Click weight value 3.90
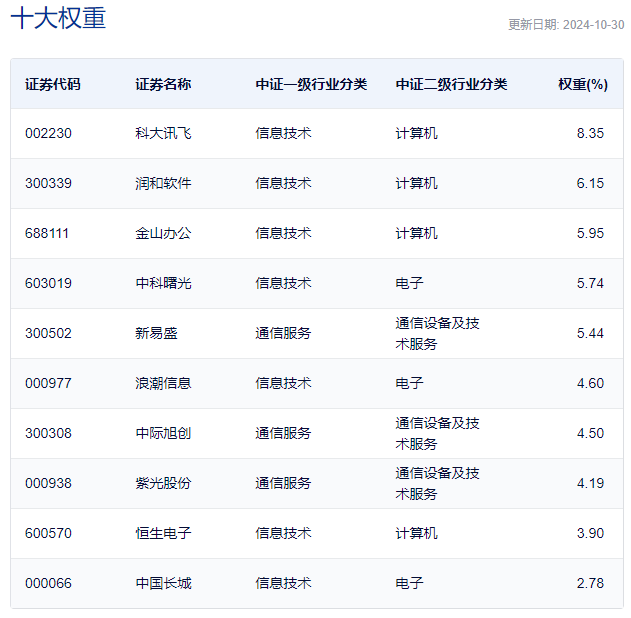Image resolution: width=631 pixels, height=618 pixels. [x=590, y=533]
